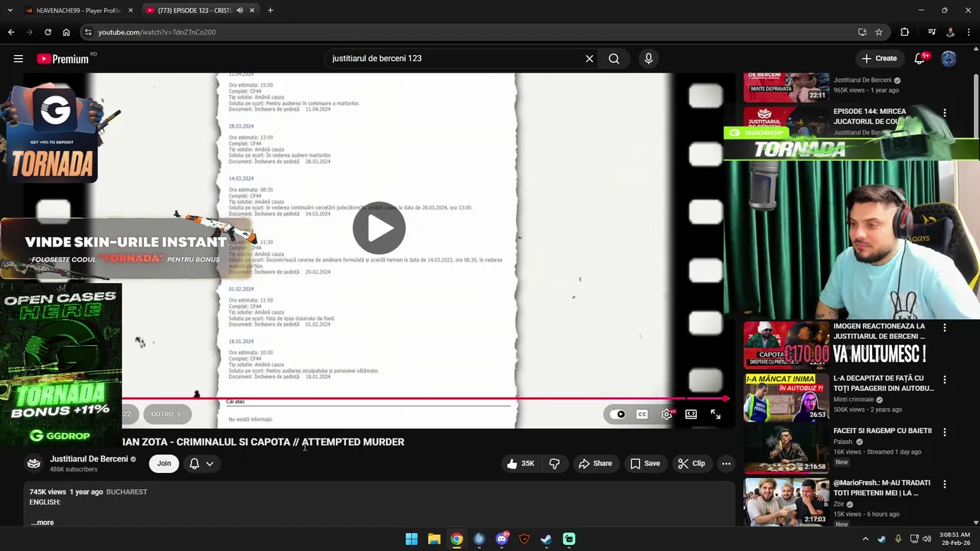980x551 pixels.
Task: Install or cast page icon in address bar
Action: pyautogui.click(x=862, y=32)
